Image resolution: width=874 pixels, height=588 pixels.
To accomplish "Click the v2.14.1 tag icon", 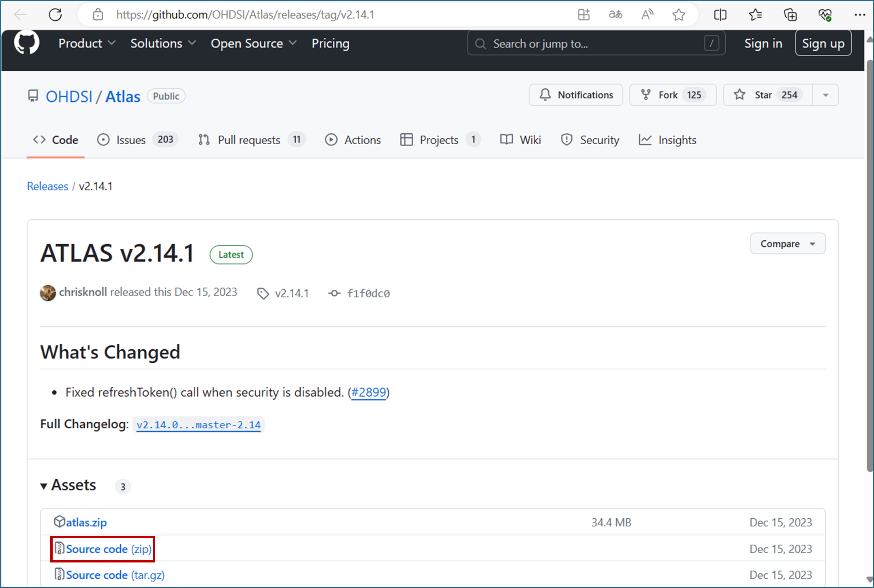I will (263, 293).
